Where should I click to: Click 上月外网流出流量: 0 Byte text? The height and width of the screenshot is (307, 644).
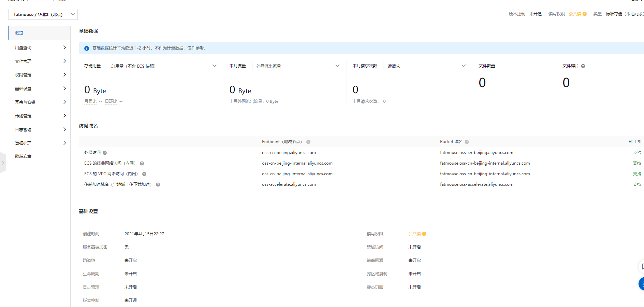point(254,101)
